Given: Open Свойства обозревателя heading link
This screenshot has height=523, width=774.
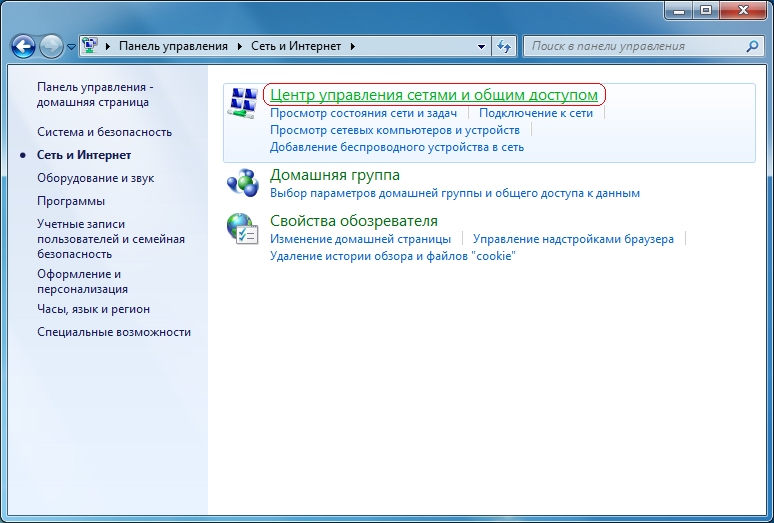Looking at the screenshot, I should click(x=354, y=221).
